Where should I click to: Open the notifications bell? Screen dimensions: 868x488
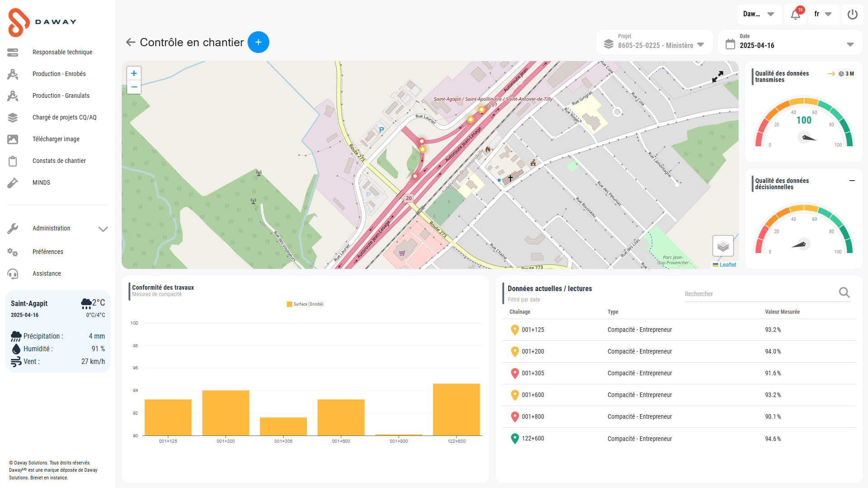click(x=795, y=14)
